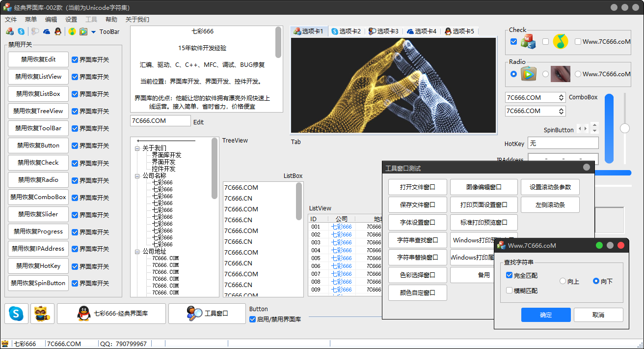Screen dimensions: 644x349
Task: Enable the 模糊匹配 checkbox
Action: [510, 291]
